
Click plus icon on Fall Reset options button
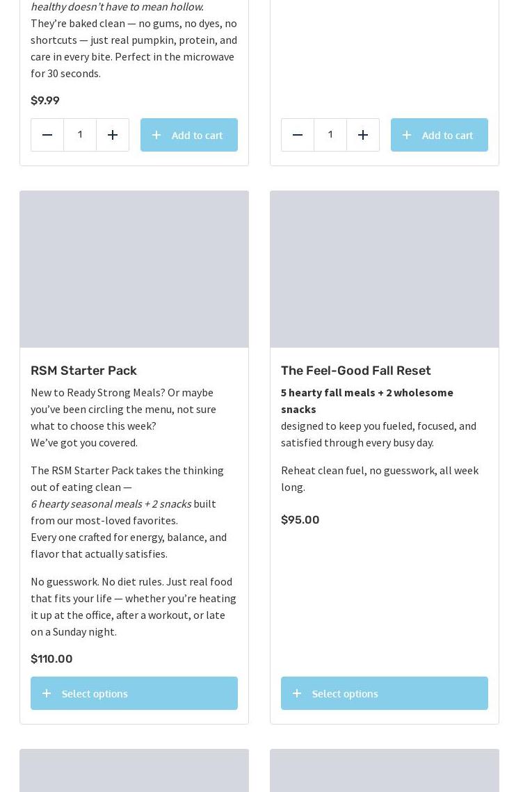[297, 693]
